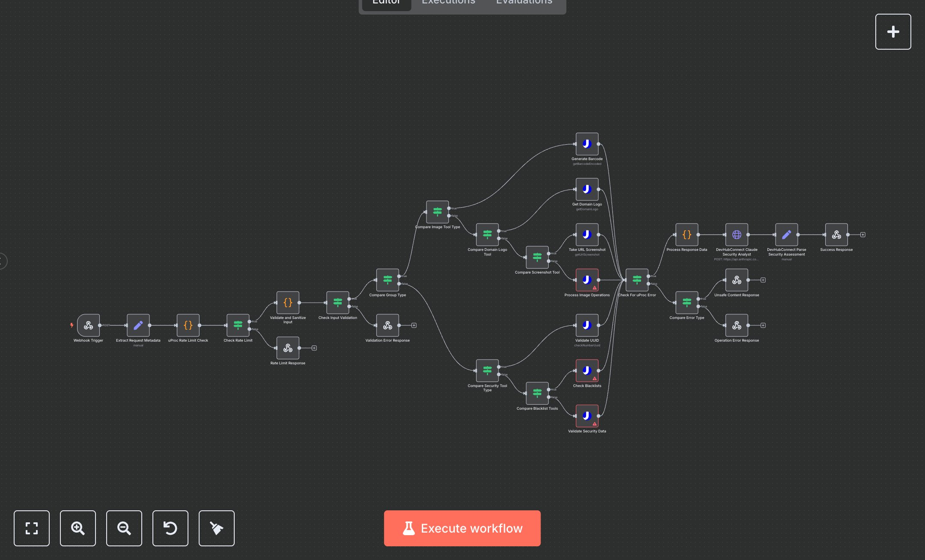This screenshot has height=560, width=925.
Task: Tidy up the workflow layout
Action: [216, 528]
